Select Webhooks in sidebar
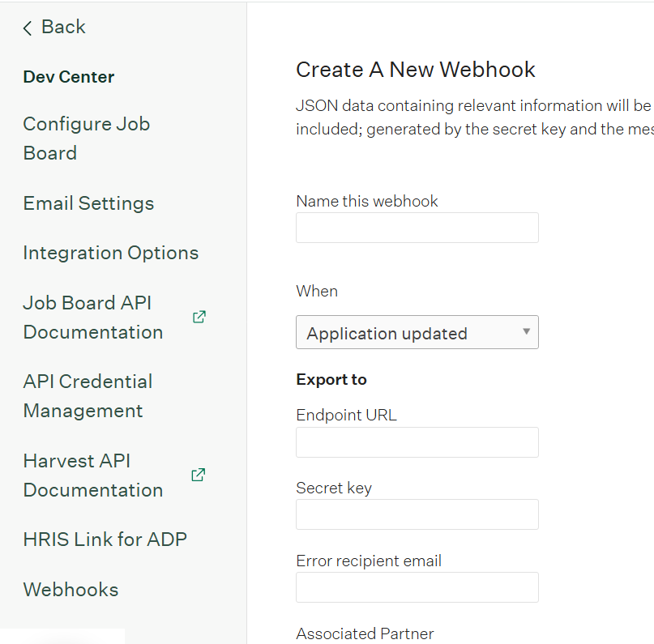The width and height of the screenshot is (654, 644). (71, 590)
